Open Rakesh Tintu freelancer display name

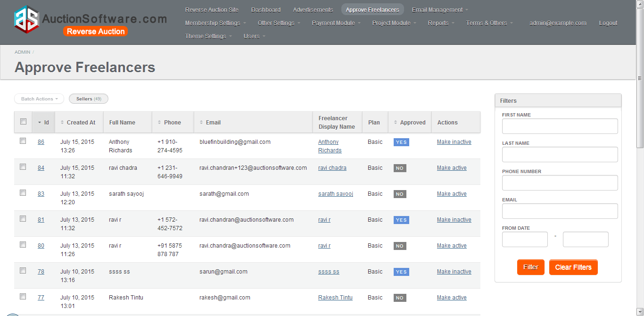tap(335, 298)
